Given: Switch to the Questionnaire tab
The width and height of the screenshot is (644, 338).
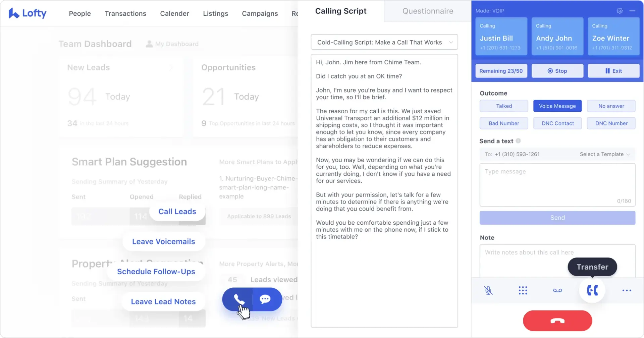Looking at the screenshot, I should point(428,11).
